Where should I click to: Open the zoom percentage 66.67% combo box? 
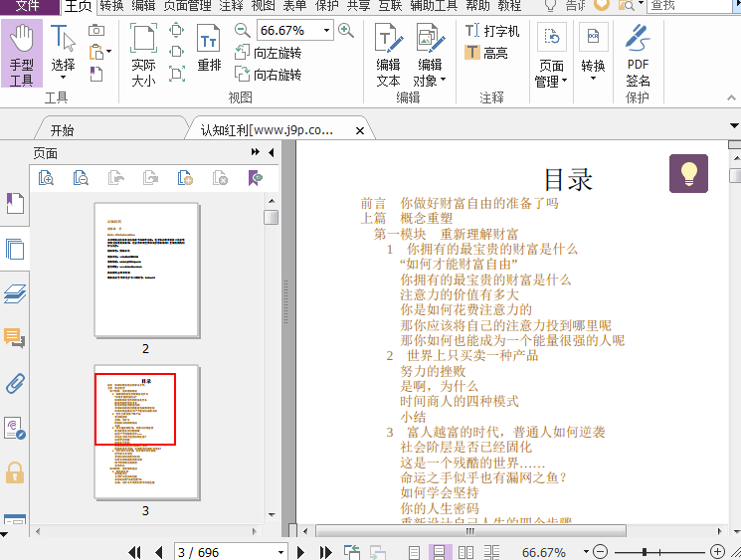point(294,31)
